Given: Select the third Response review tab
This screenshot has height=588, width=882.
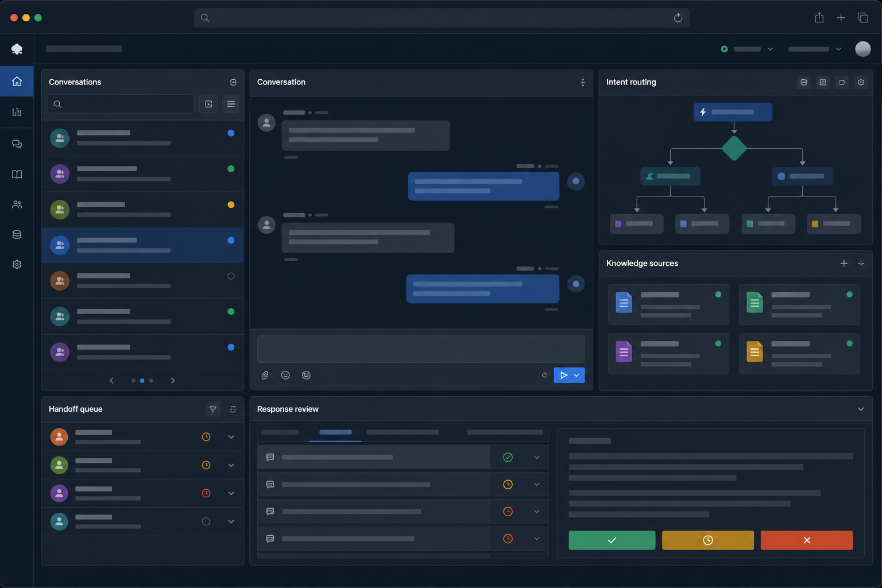Looking at the screenshot, I should tap(403, 432).
